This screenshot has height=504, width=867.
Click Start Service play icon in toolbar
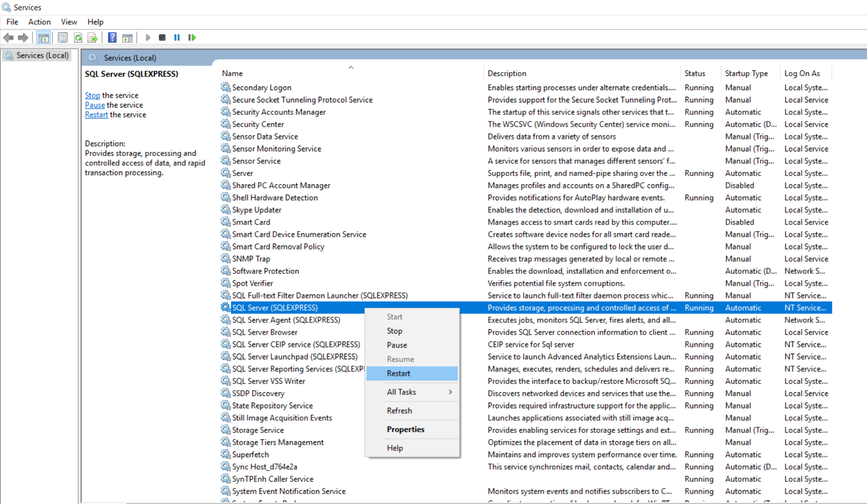click(148, 38)
